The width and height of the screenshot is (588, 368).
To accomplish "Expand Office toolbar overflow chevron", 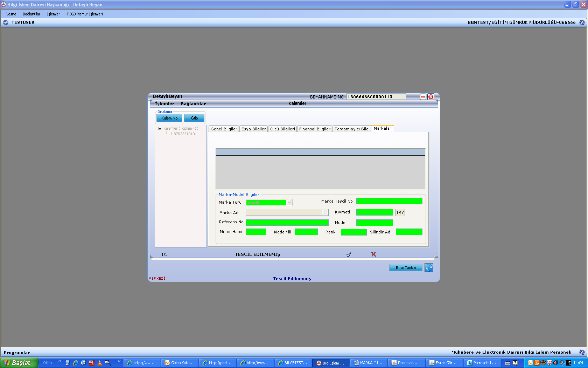I will [59, 361].
